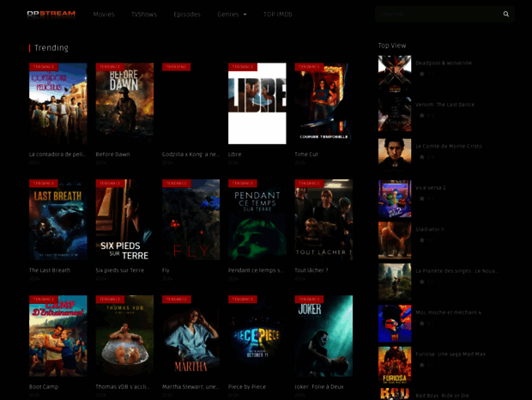Image resolution: width=532 pixels, height=400 pixels.
Task: Open the Boot Camp poster
Action: coord(58,336)
